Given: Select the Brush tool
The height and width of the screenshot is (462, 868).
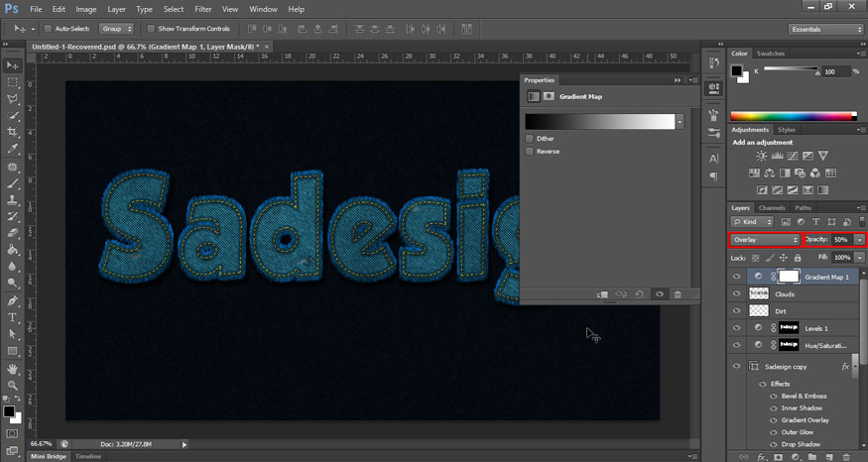Looking at the screenshot, I should [x=12, y=183].
